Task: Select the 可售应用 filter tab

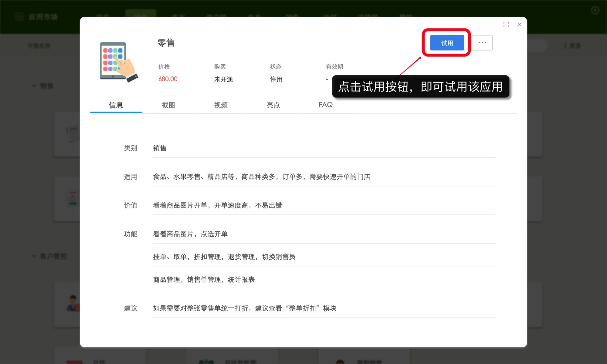Action: click(39, 46)
